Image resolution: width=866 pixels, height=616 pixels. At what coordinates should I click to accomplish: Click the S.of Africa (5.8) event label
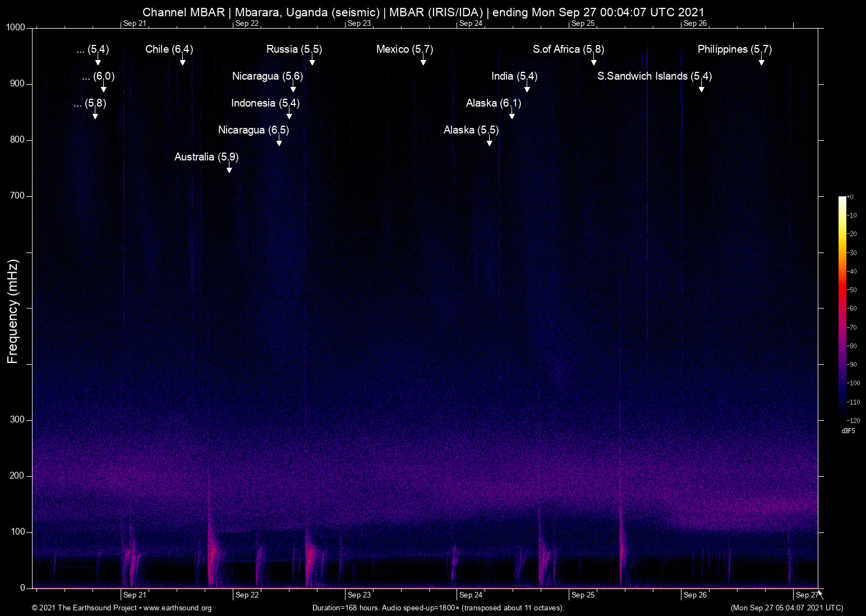click(568, 49)
